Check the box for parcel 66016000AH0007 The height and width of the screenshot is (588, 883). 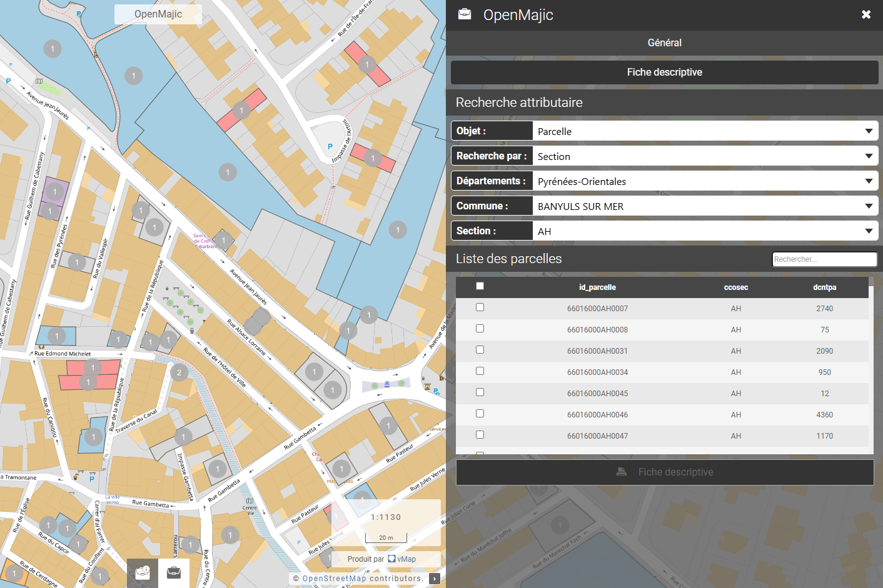(480, 307)
